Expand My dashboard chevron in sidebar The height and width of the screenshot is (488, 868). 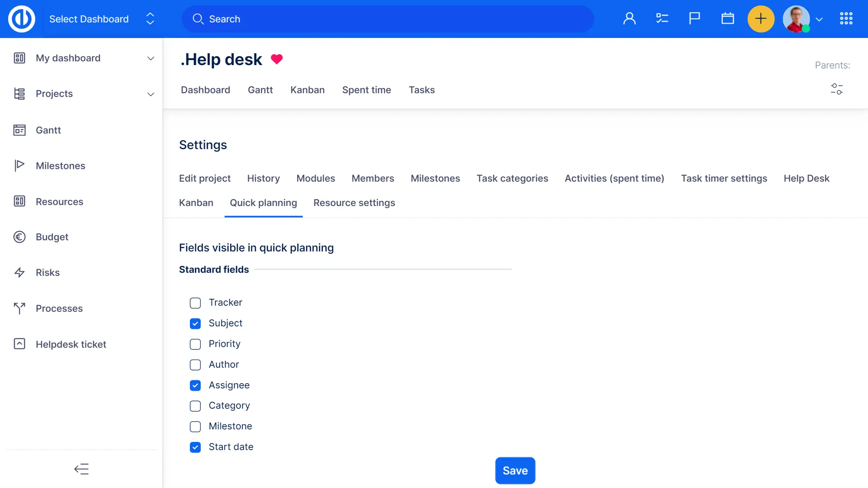click(151, 58)
